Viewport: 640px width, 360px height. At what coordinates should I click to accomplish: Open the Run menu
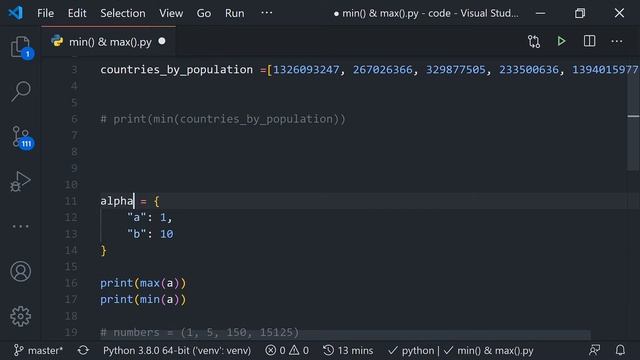coord(235,13)
